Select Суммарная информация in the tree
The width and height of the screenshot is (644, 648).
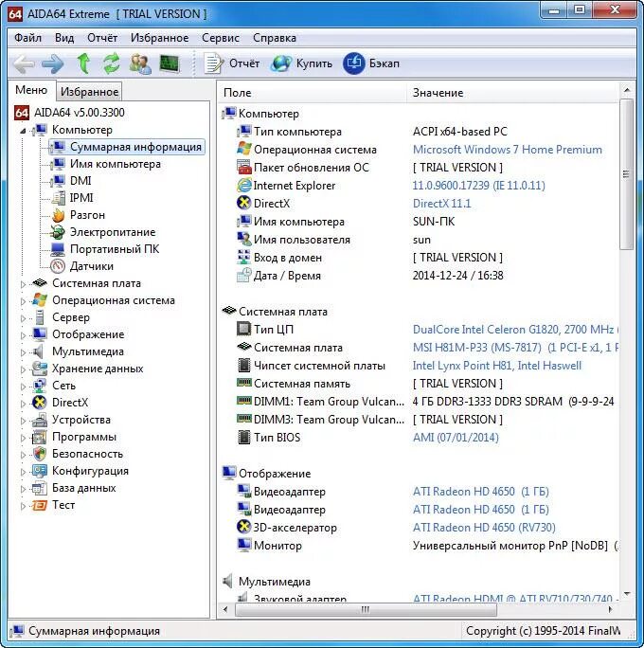tap(127, 147)
